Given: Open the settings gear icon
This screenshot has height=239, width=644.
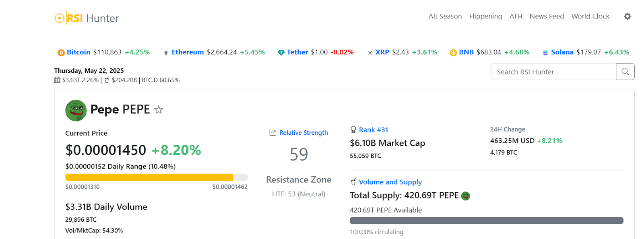Looking at the screenshot, I should point(627,16).
